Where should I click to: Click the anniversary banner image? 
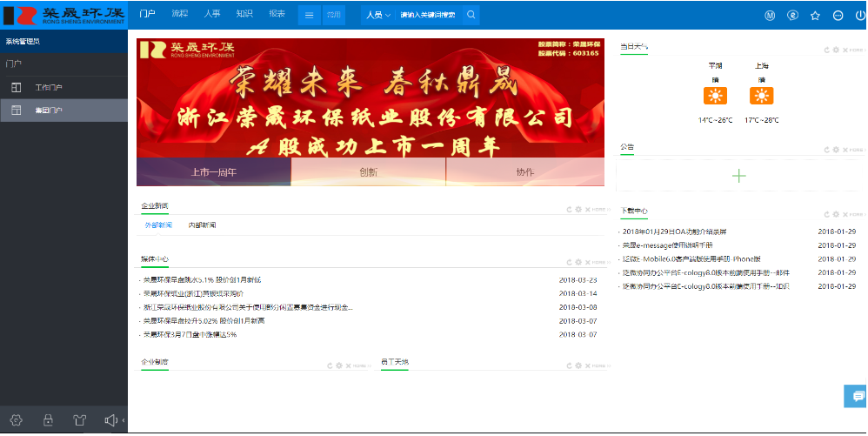pos(371,98)
